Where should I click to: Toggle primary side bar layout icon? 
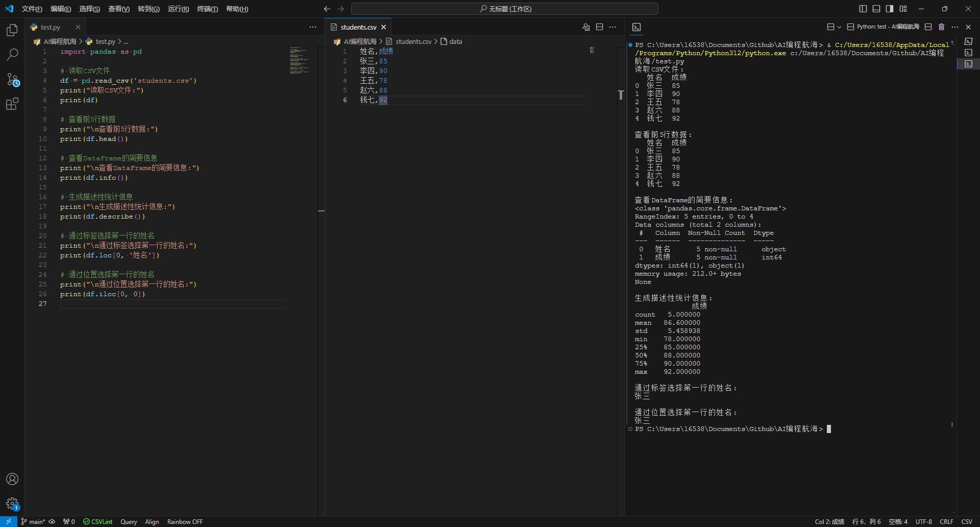[863, 9]
